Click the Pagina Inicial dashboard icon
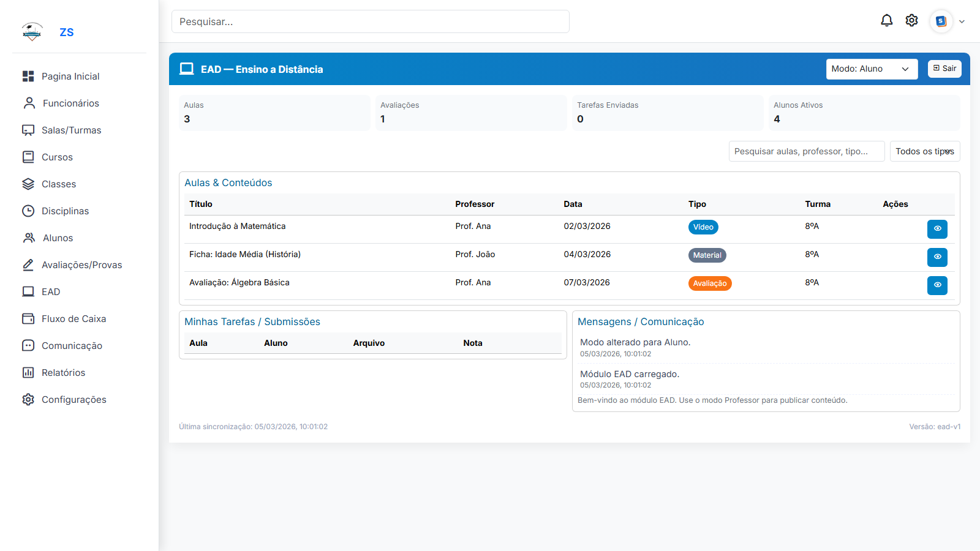The height and width of the screenshot is (551, 980). tap(28, 76)
